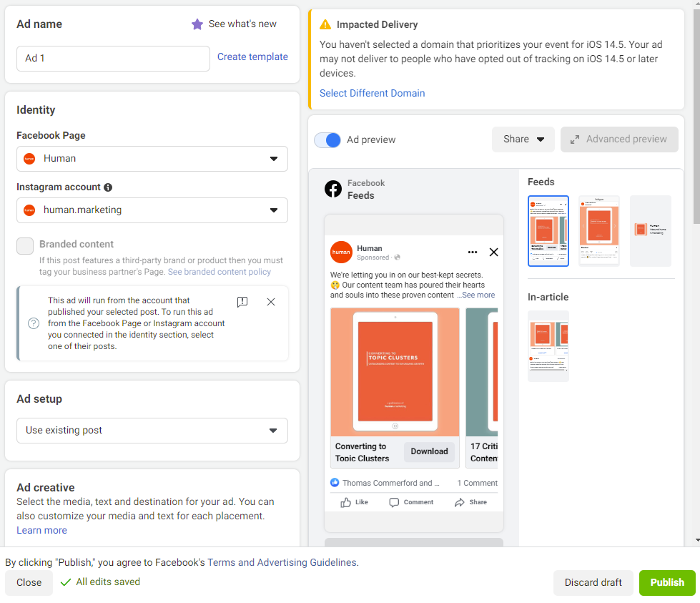Click the Publish button
The image size is (700, 603).
[667, 582]
